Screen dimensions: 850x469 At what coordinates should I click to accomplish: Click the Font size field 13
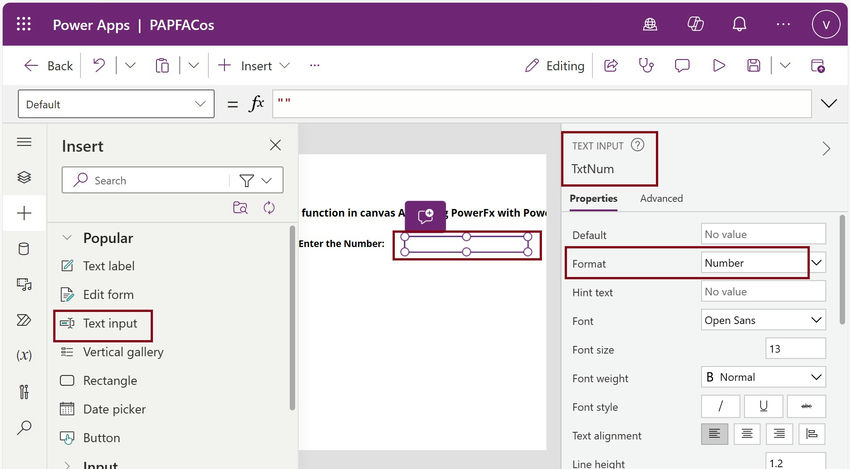[x=795, y=349]
